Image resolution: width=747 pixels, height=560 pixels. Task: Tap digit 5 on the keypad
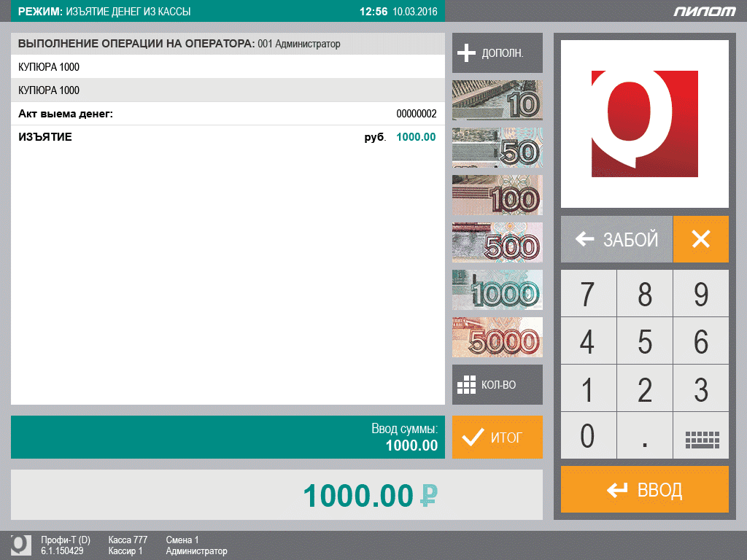[645, 341]
